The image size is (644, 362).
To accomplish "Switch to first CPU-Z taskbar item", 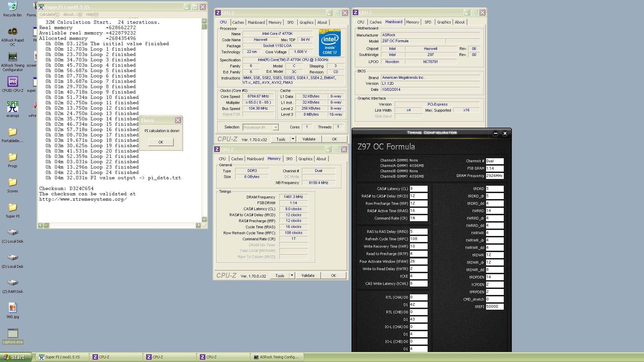I will click(x=116, y=357).
